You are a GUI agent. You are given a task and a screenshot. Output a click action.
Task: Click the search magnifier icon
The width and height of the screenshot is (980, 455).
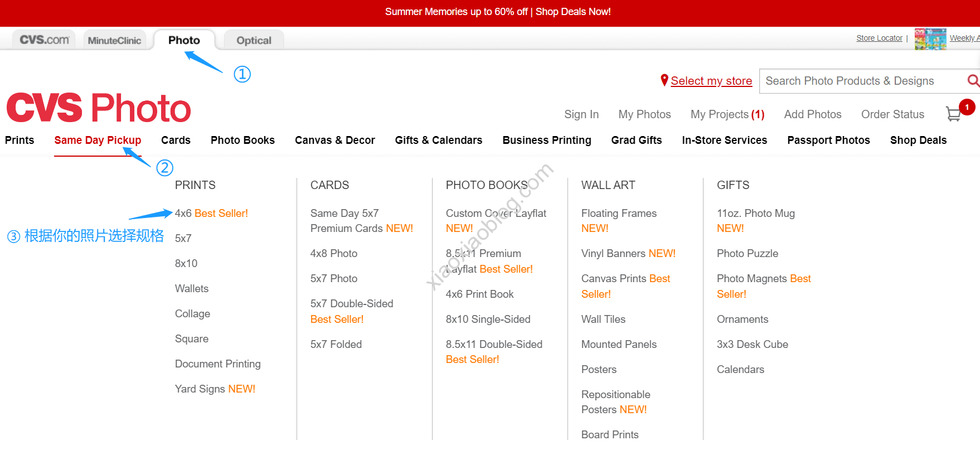973,81
